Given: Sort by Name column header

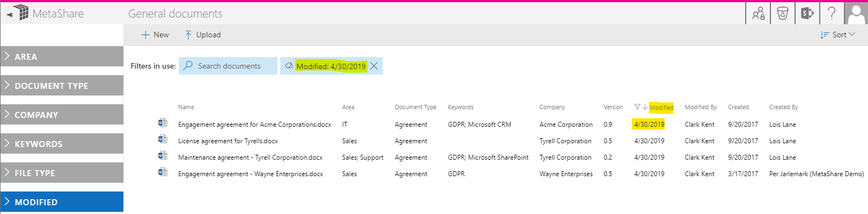Looking at the screenshot, I should (x=186, y=107).
